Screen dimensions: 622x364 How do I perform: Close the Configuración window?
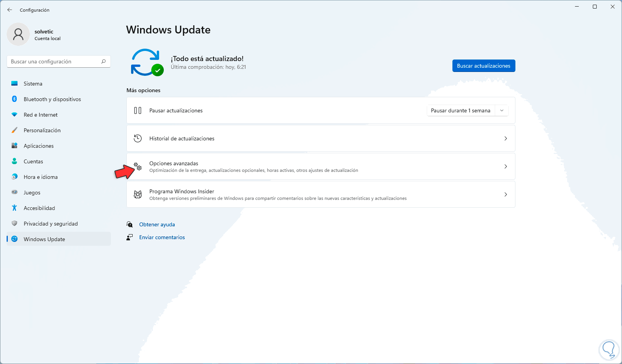(613, 7)
